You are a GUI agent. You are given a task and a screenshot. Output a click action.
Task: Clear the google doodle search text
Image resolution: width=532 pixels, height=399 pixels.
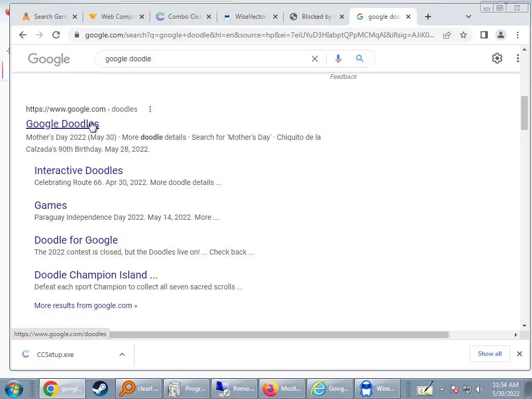tap(315, 59)
